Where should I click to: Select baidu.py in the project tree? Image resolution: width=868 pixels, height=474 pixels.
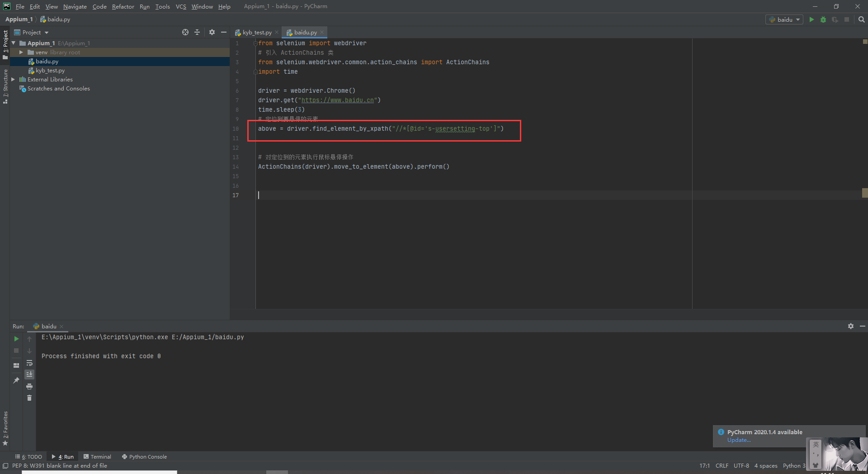pyautogui.click(x=47, y=61)
